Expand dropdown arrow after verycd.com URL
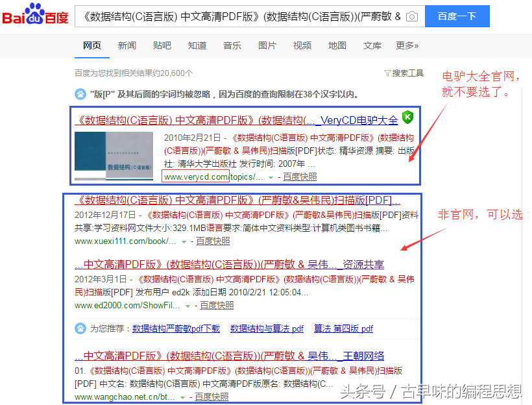The height and width of the screenshot is (405, 532). coord(271,178)
